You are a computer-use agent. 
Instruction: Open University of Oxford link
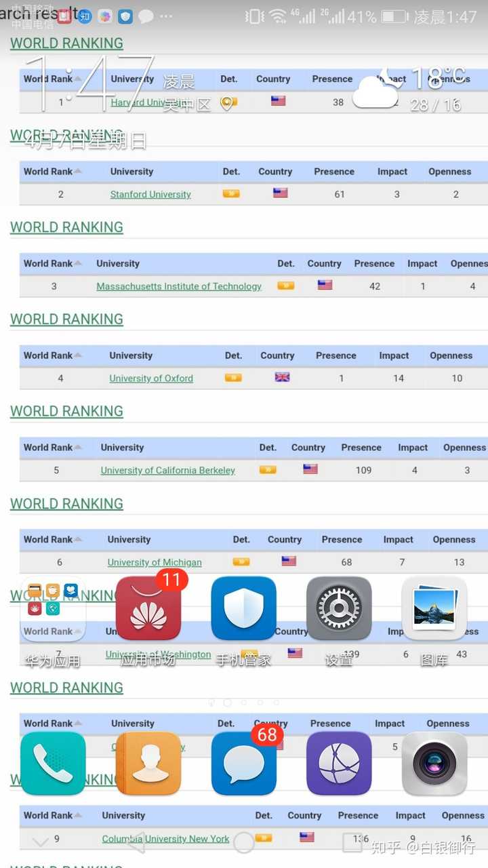(151, 378)
